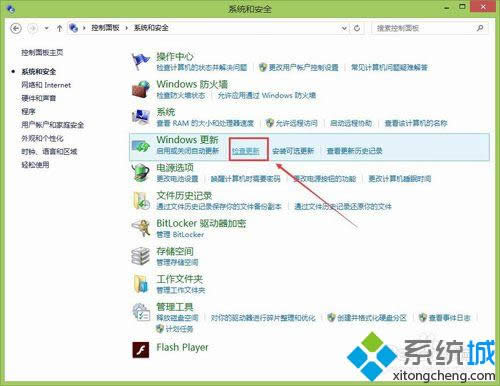Open recent locations dropdown arrow
500x386 pixels.
click(46, 28)
